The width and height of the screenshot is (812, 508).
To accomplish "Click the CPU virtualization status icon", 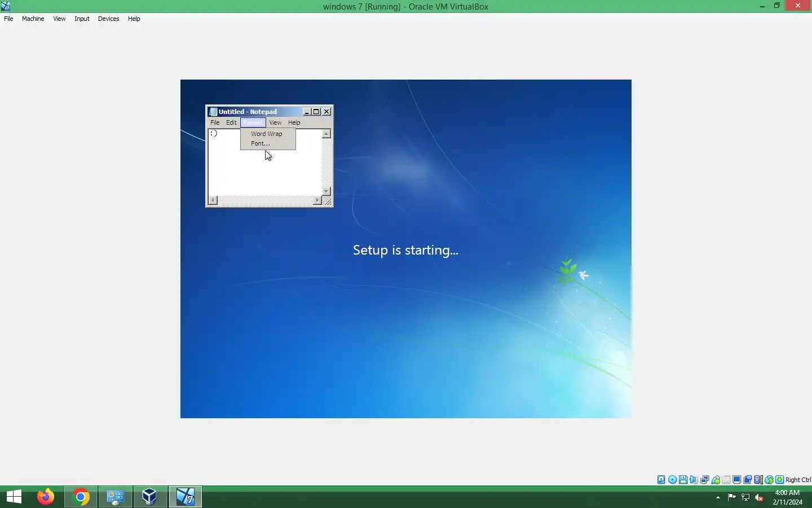I will tap(758, 480).
